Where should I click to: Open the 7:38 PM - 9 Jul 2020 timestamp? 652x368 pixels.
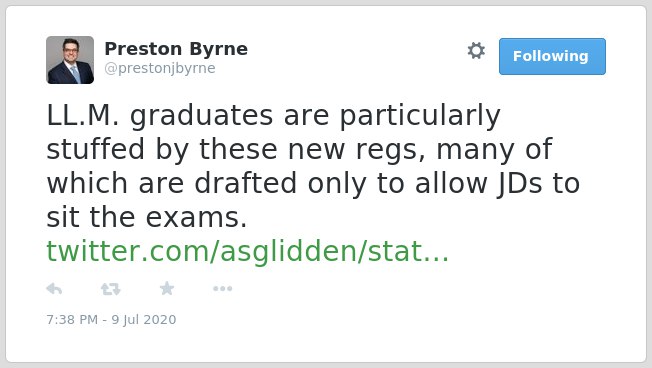[111, 319]
